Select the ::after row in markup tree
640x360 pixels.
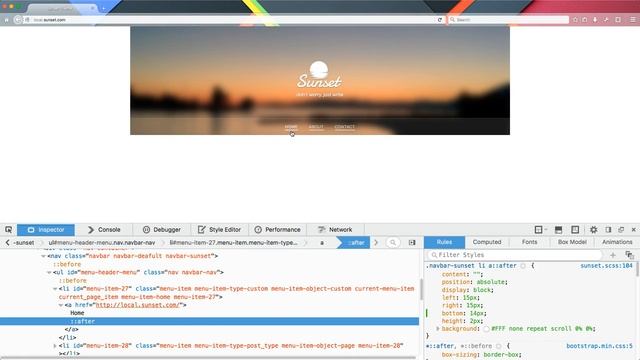coord(209,321)
